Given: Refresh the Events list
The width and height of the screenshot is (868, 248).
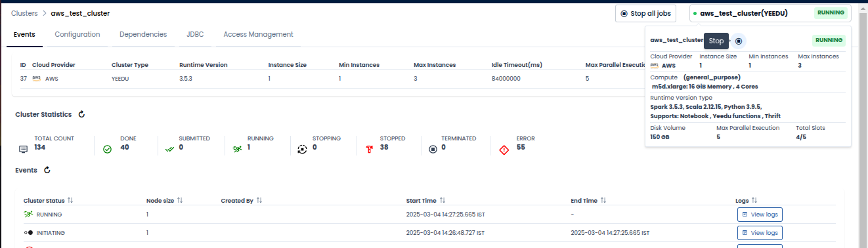Looking at the screenshot, I should [x=47, y=170].
